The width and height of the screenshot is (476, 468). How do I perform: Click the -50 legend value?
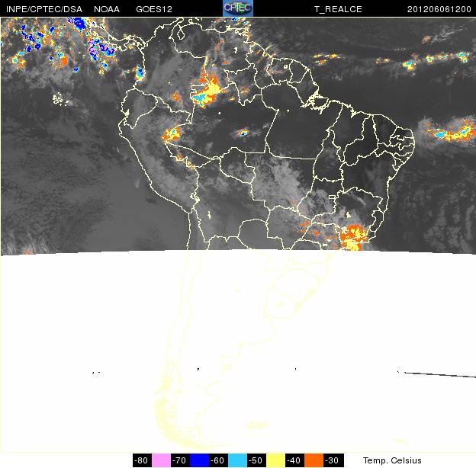(256, 460)
